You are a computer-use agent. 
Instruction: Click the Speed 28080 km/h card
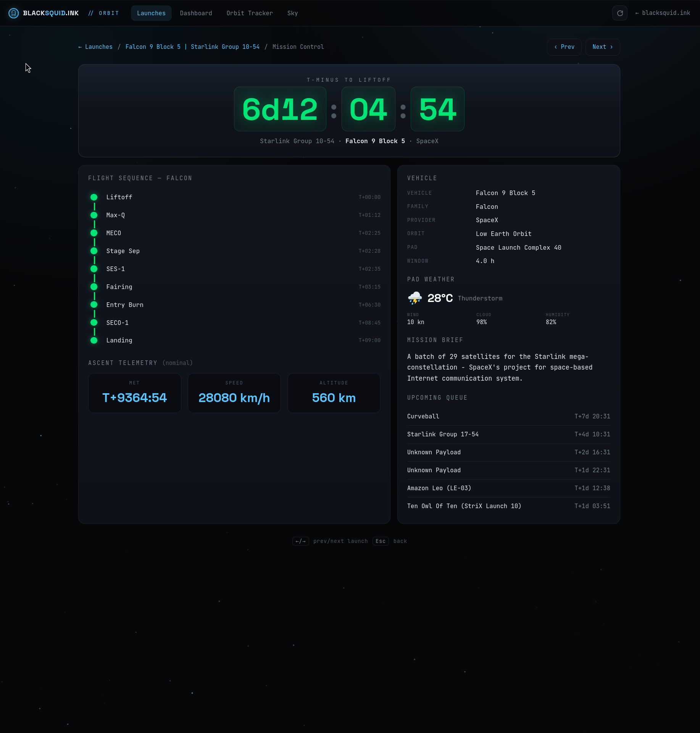click(234, 393)
